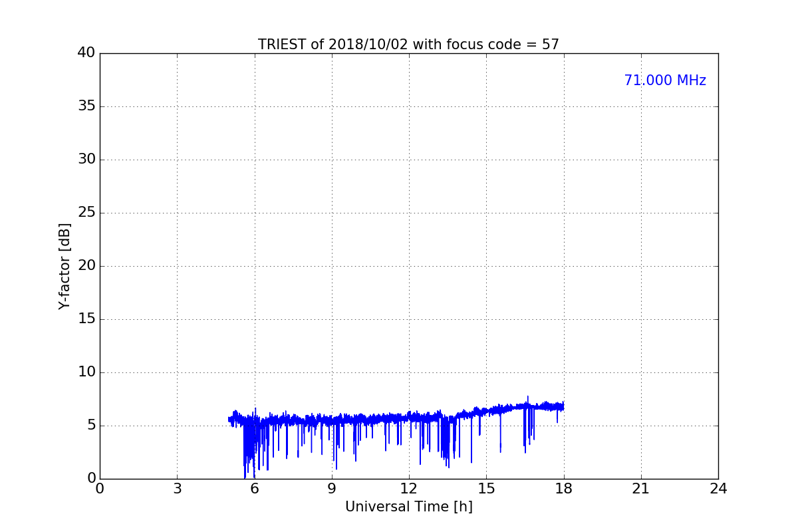Click the y-axis tick label '25'

pyautogui.click(x=86, y=213)
